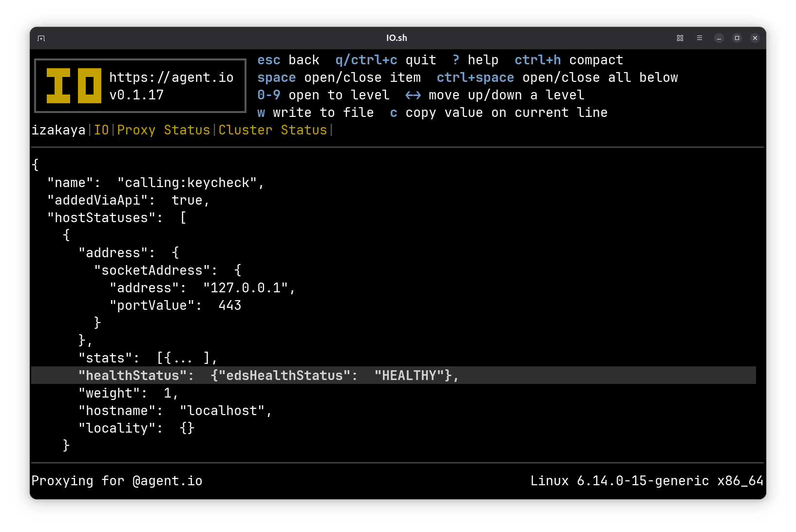Expand the collapsed "stats" array
796x532 pixels.
(x=148, y=358)
